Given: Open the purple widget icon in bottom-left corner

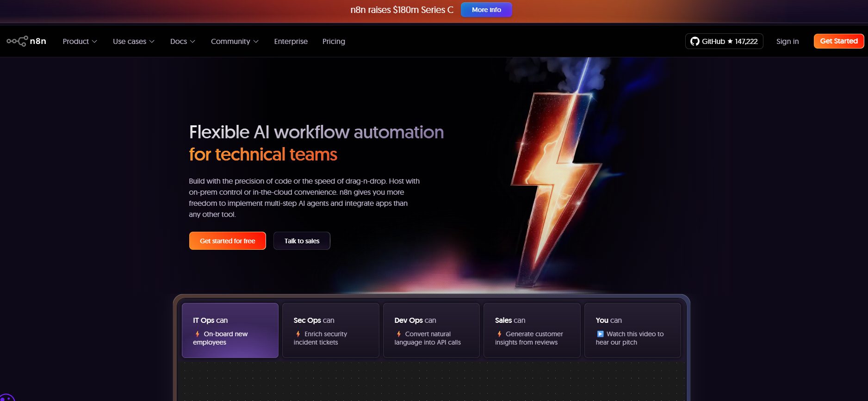Looking at the screenshot, I should pos(6,397).
